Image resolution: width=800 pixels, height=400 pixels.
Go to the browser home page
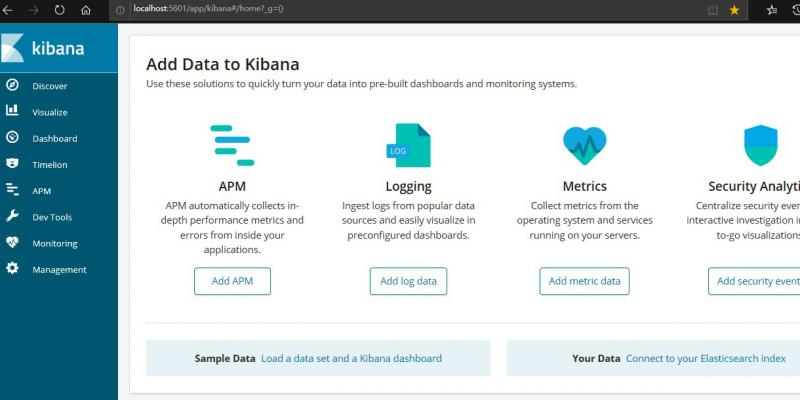pyautogui.click(x=85, y=9)
